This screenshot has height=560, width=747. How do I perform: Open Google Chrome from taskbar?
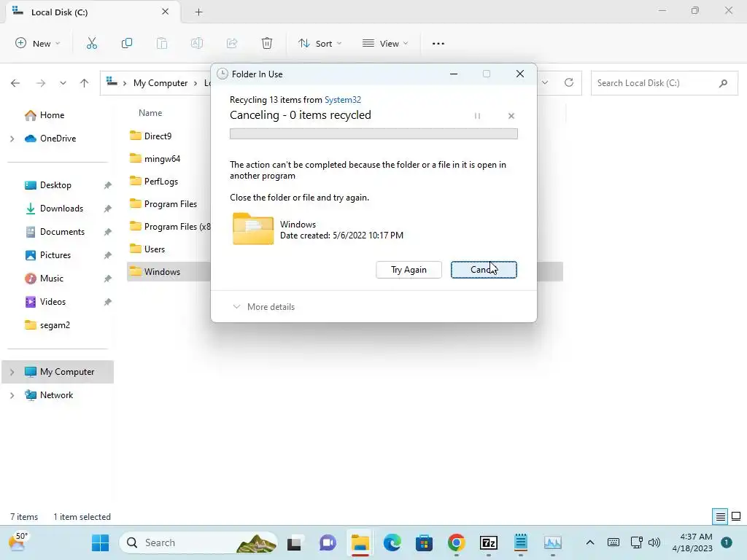(456, 542)
